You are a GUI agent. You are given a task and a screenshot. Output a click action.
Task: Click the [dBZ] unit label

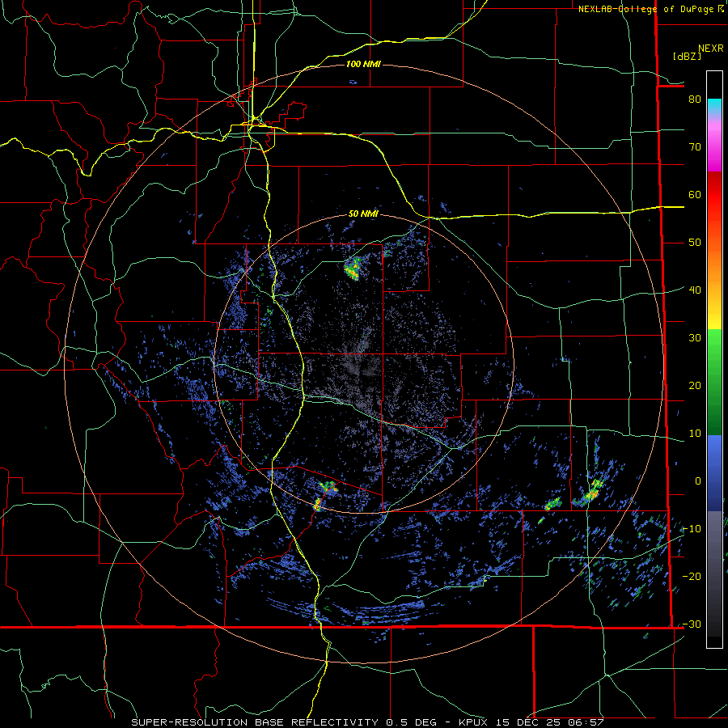(x=687, y=56)
